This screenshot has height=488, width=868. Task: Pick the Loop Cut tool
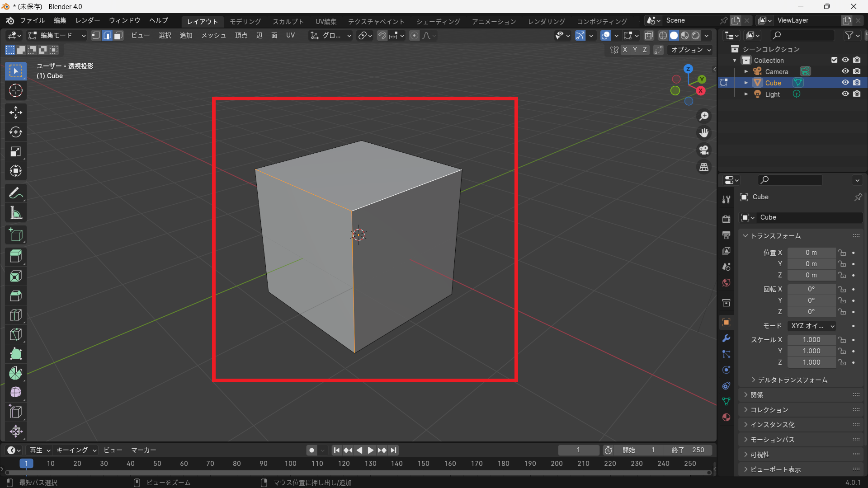[x=16, y=315]
